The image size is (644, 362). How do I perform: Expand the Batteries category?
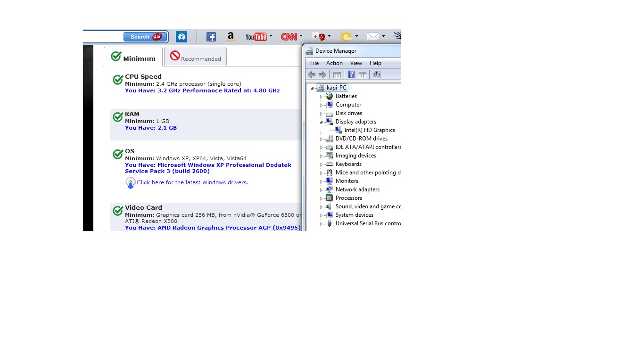pos(322,97)
